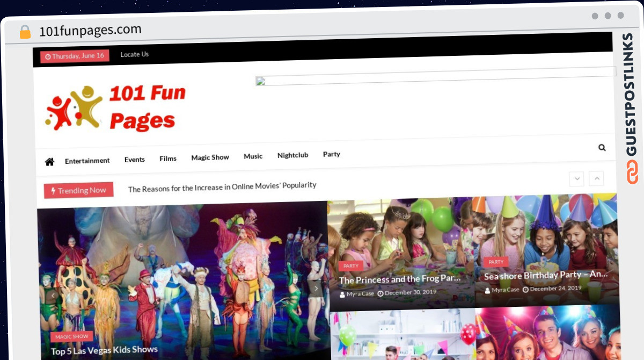Open Sea shore Birthday Party article
Viewport: 644px width, 360px height.
click(x=546, y=276)
